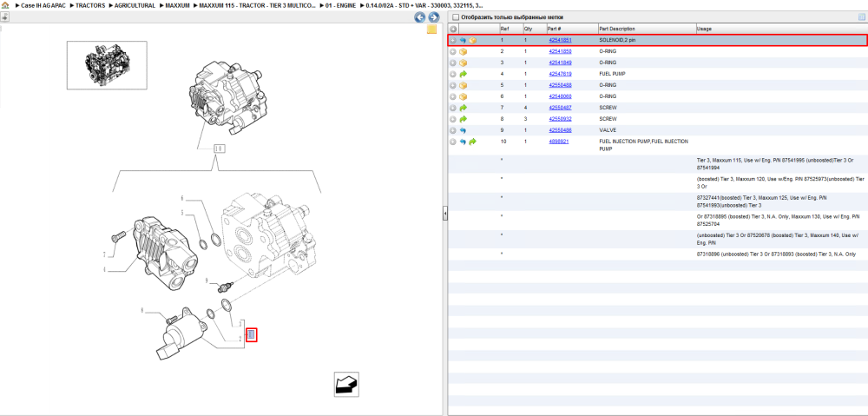Click the green arrow for part 42550487
This screenshot has height=416, width=868.
463,108
